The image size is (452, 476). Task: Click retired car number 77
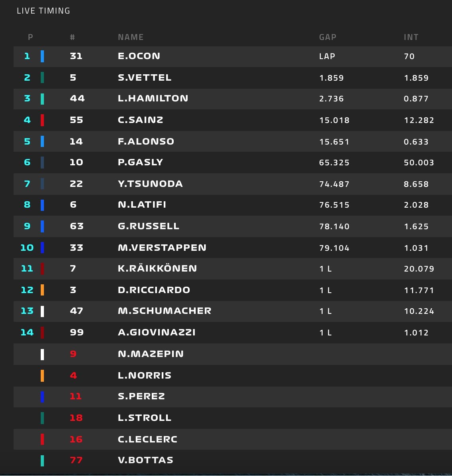click(x=76, y=460)
